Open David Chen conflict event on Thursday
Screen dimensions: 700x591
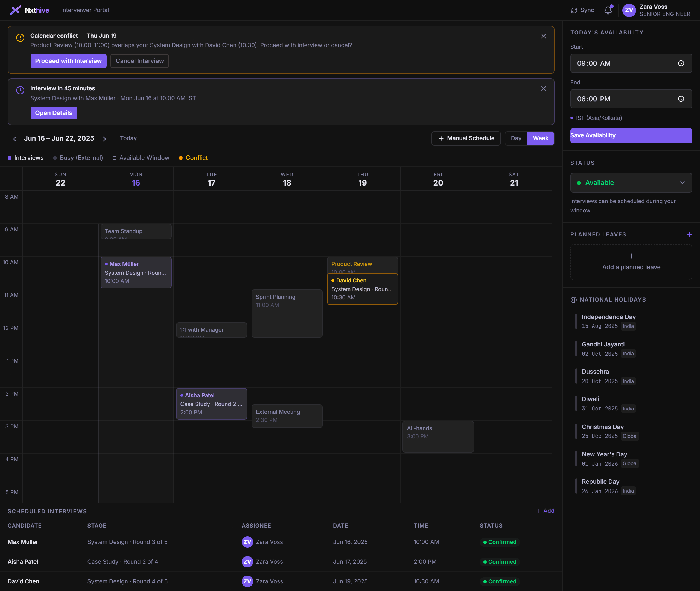pyautogui.click(x=362, y=289)
